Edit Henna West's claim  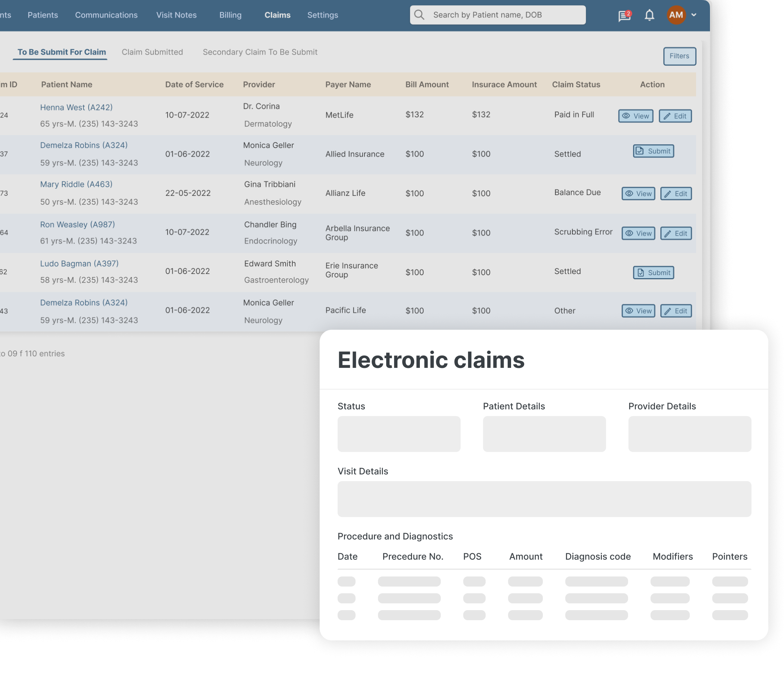coord(675,116)
